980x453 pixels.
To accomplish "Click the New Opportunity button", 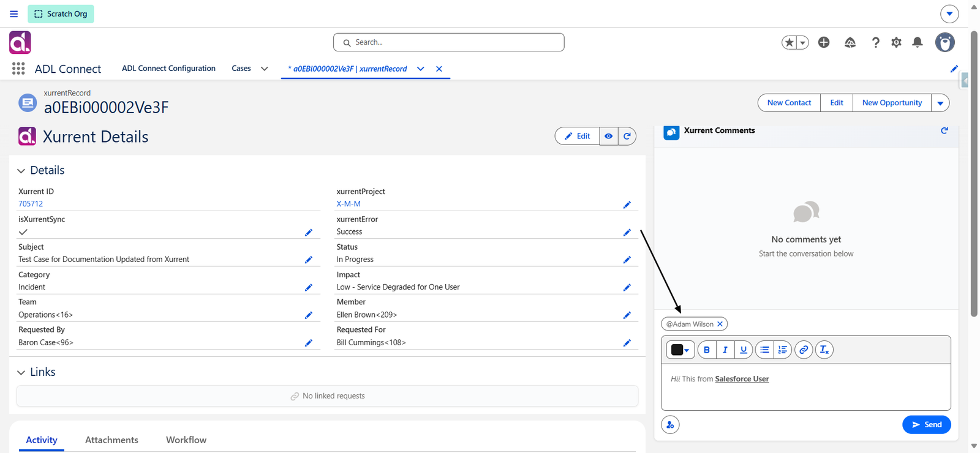I will (x=892, y=103).
